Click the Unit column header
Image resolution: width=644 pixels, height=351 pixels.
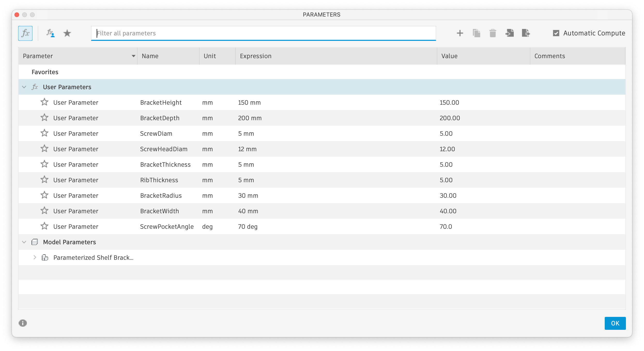click(217, 56)
